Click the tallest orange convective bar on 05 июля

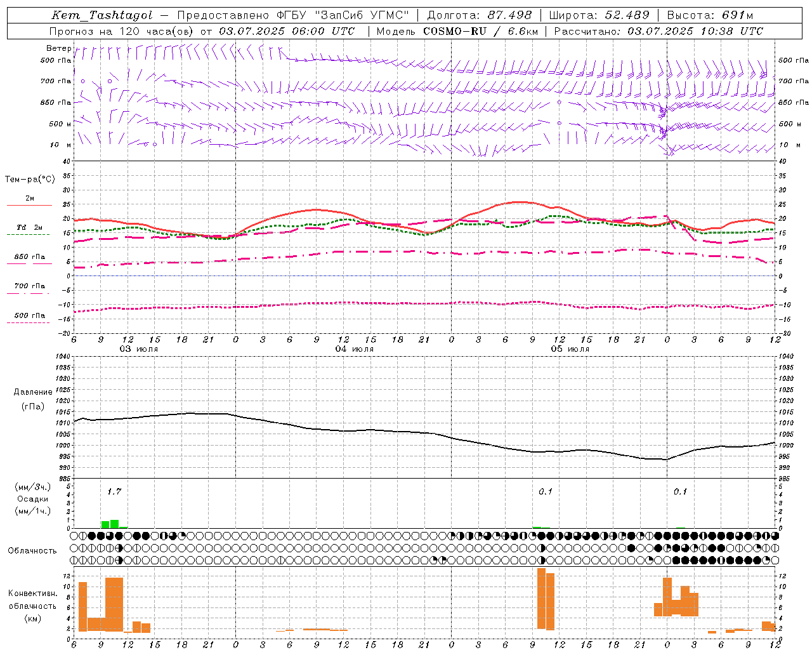pyautogui.click(x=541, y=599)
